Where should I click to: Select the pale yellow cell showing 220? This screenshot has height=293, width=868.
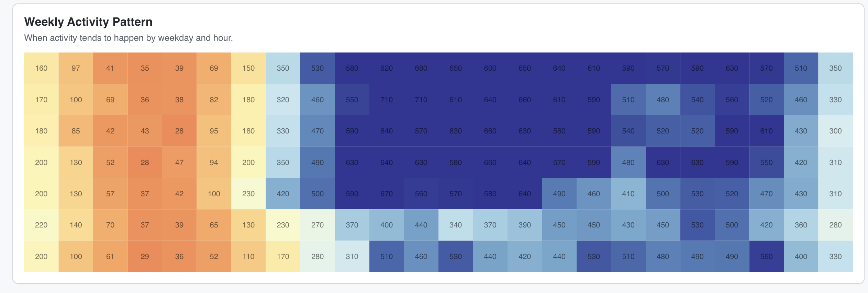click(41, 225)
